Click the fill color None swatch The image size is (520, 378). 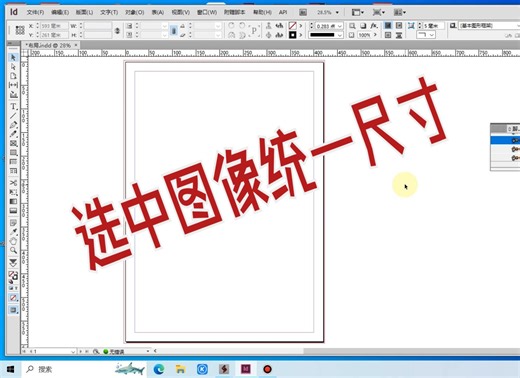pos(292,26)
